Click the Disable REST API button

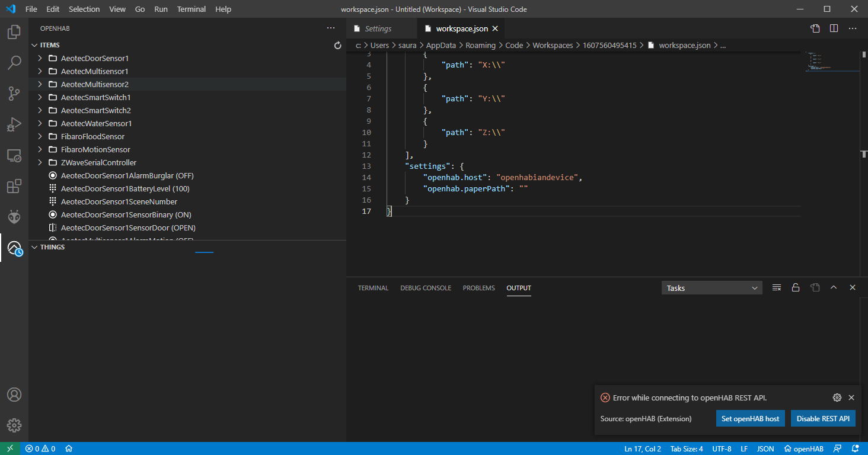tap(822, 418)
